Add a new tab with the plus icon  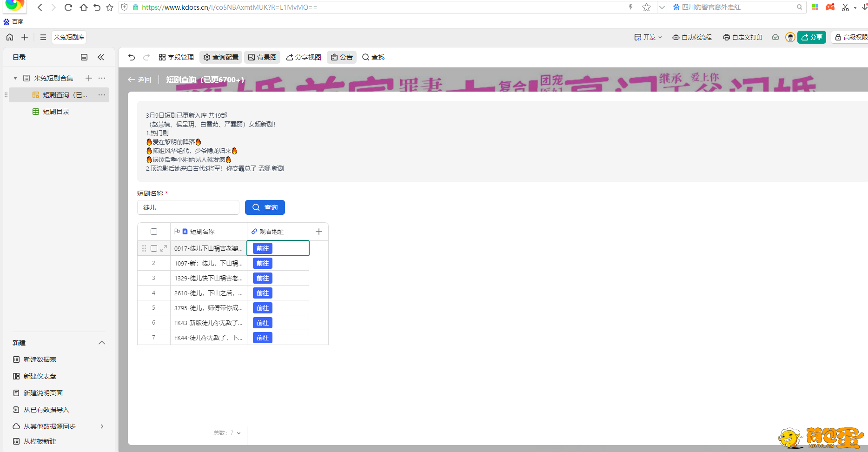[x=25, y=37]
